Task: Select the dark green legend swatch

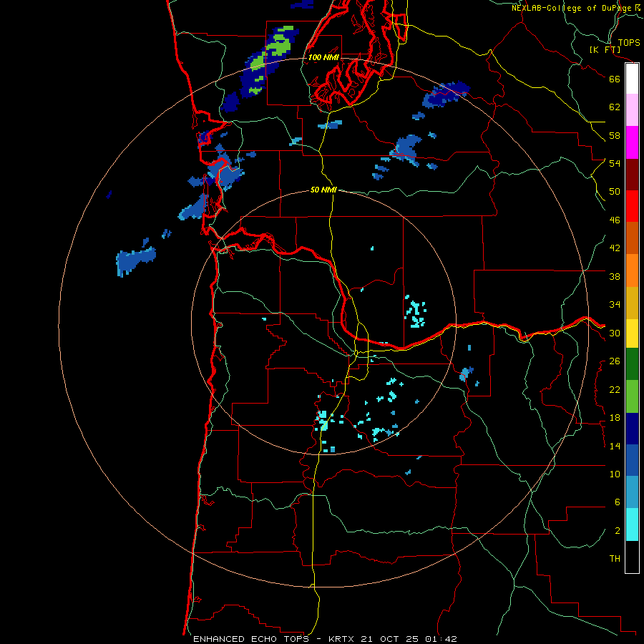Action: 632,364
